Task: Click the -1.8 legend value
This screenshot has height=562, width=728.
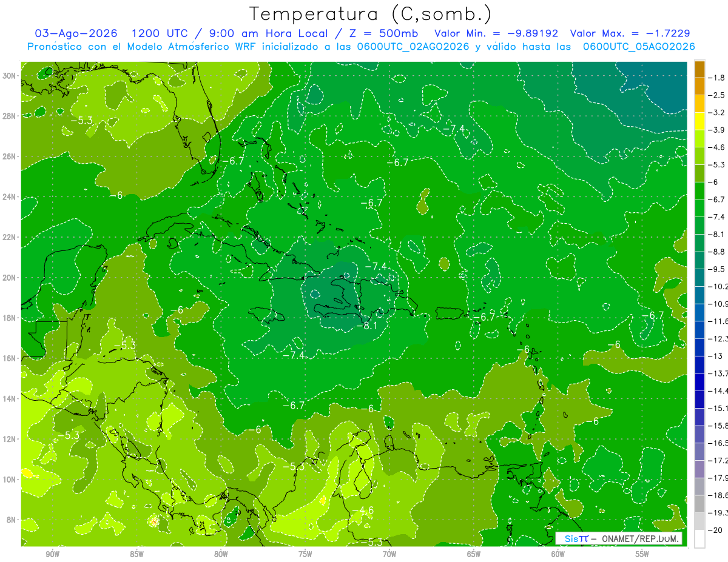Action: [x=717, y=78]
